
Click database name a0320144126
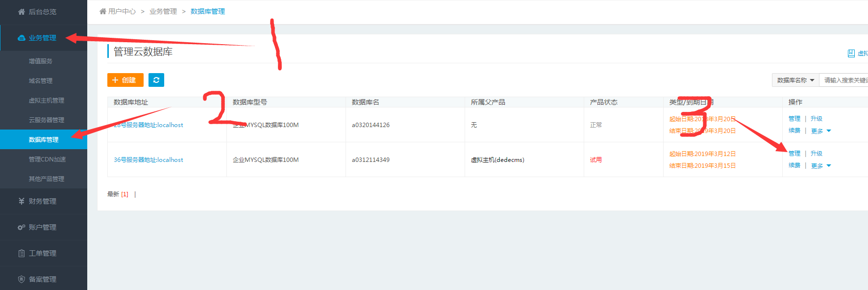click(371, 125)
